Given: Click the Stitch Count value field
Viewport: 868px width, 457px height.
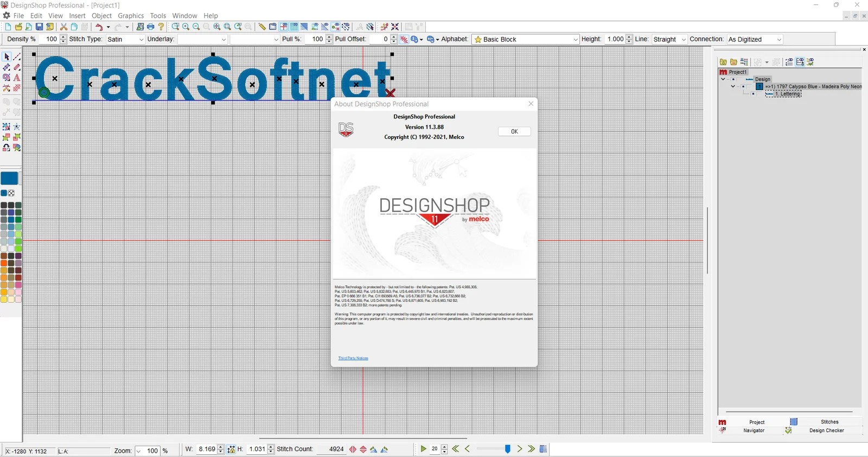Looking at the screenshot, I should click(332, 449).
